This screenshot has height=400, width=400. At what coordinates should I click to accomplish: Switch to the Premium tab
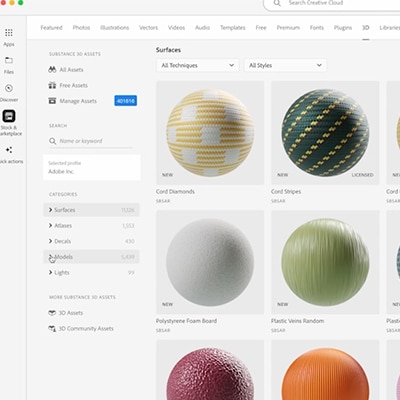(288, 28)
